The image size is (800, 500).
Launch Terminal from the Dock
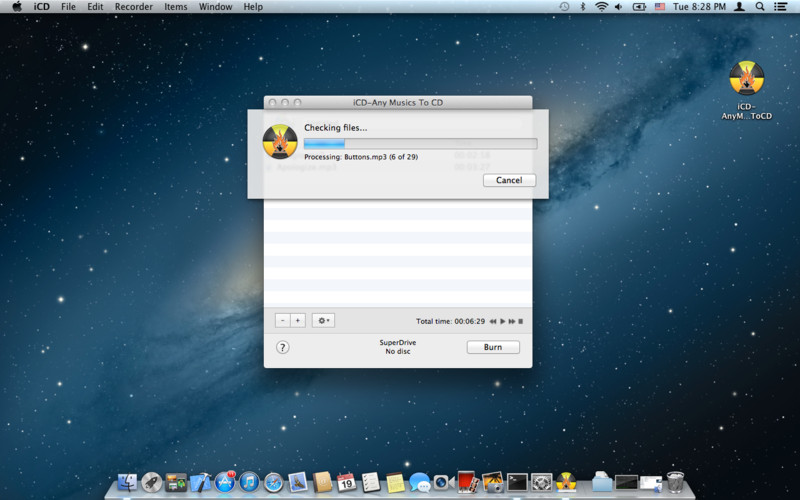click(x=517, y=482)
